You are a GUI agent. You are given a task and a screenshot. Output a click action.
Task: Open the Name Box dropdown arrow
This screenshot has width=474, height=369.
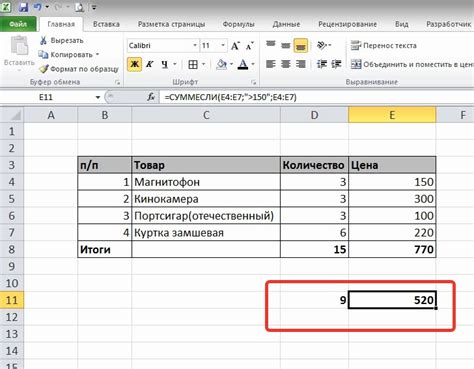[x=98, y=97]
